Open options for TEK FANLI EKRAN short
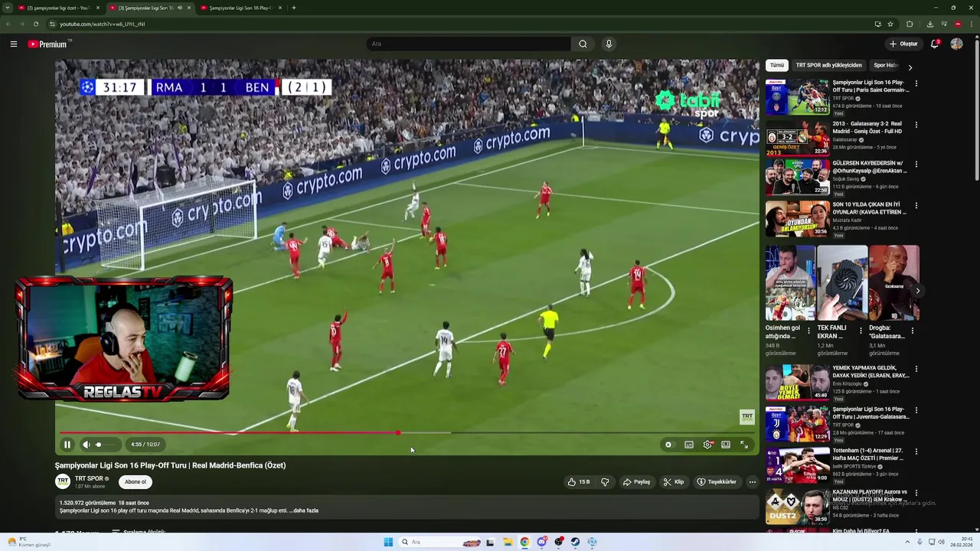The height and width of the screenshot is (551, 980). coord(861,331)
